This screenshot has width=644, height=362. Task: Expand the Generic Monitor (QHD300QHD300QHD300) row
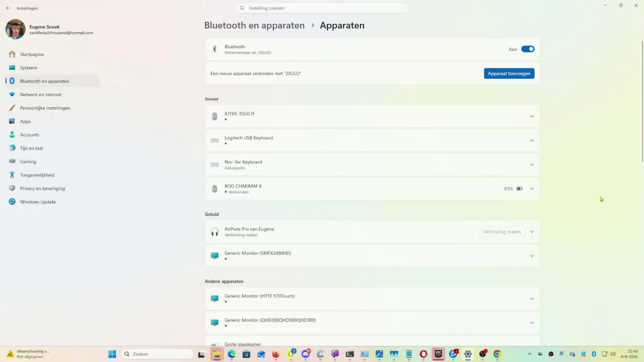click(532, 323)
